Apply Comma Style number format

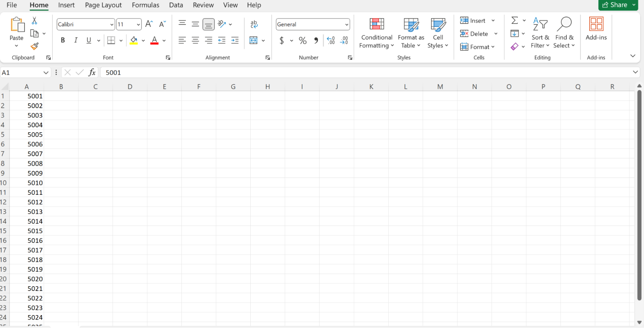(316, 40)
